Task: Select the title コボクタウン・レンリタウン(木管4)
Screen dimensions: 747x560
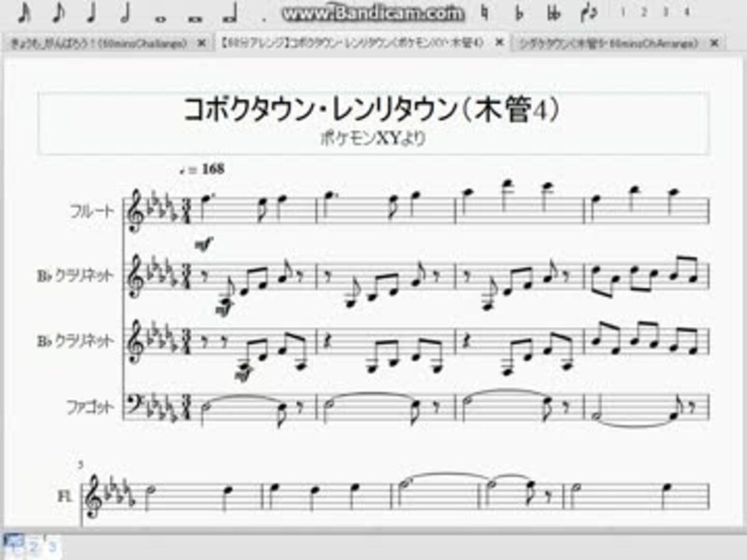Action: [372, 109]
